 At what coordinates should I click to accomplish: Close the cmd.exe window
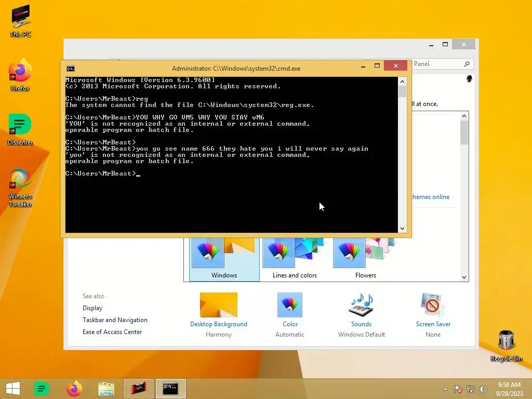[x=395, y=66]
